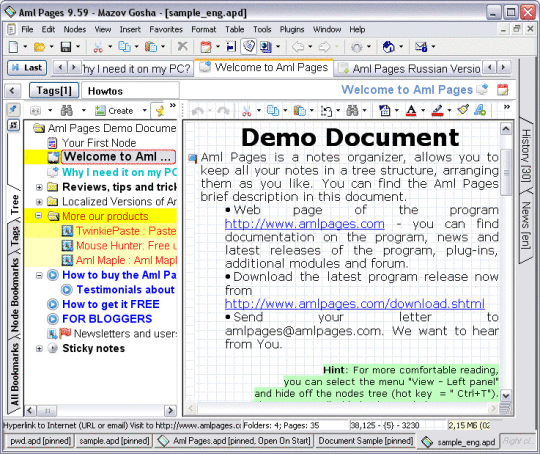The width and height of the screenshot is (540, 454).
Task: Click the binoculars Find icon in editor toolbar
Action: 352,111
